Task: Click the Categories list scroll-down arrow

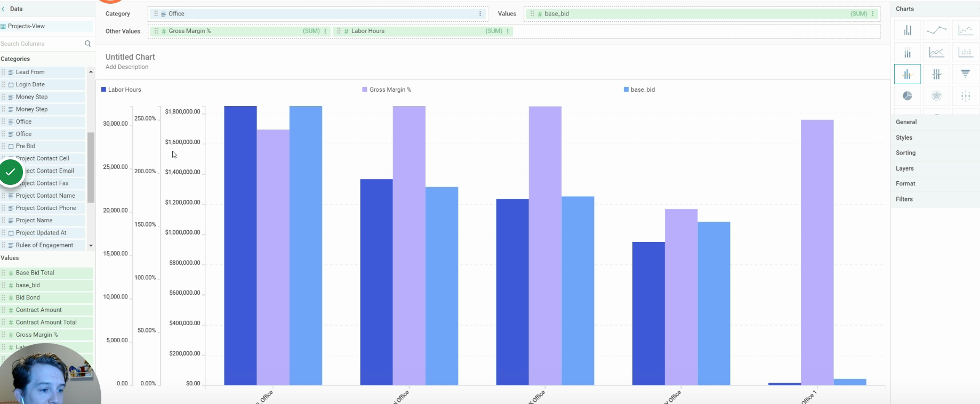Action: point(91,246)
